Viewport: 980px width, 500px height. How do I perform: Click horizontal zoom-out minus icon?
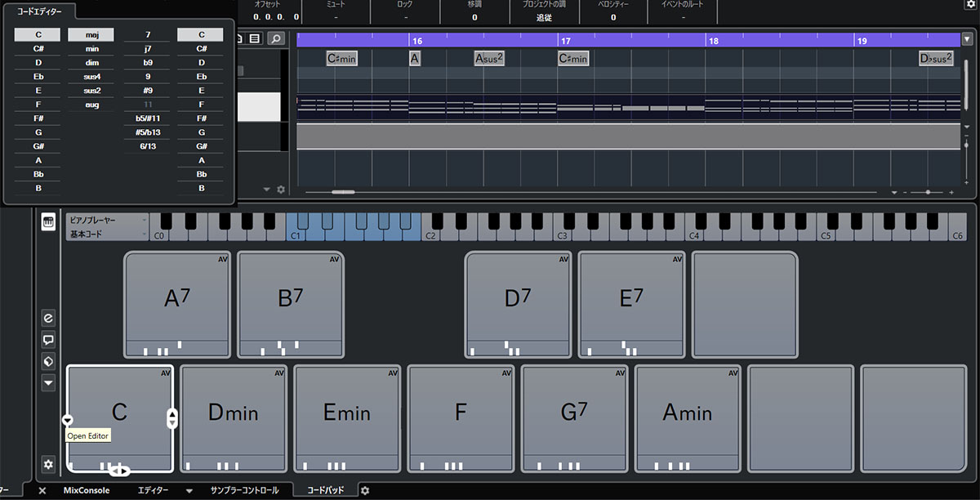point(906,193)
